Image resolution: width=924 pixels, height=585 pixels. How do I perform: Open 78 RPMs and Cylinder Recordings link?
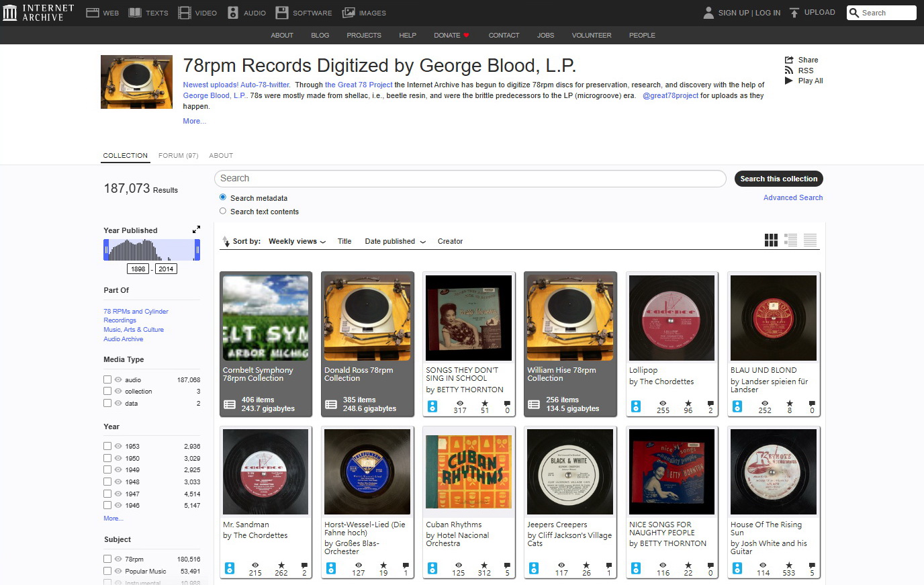(x=136, y=316)
